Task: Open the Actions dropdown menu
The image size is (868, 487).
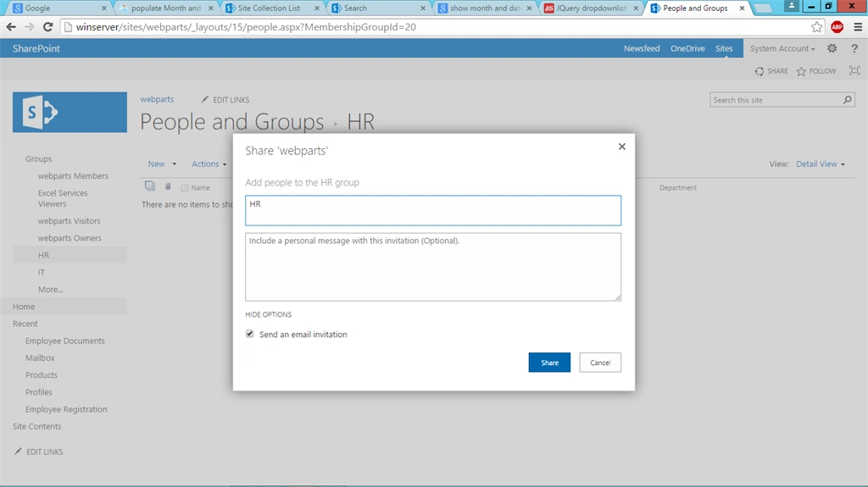Action: 209,163
